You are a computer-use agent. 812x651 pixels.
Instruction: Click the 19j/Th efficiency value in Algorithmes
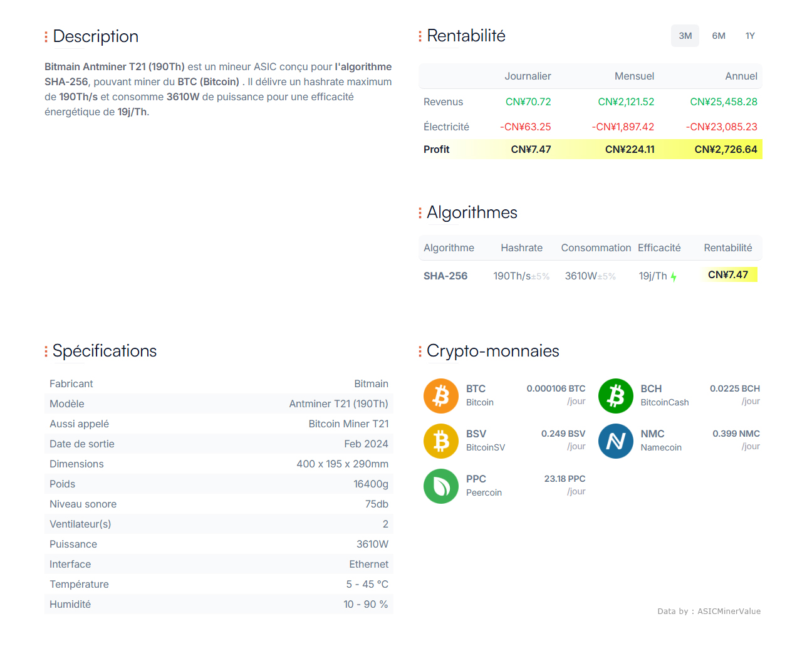click(x=653, y=276)
